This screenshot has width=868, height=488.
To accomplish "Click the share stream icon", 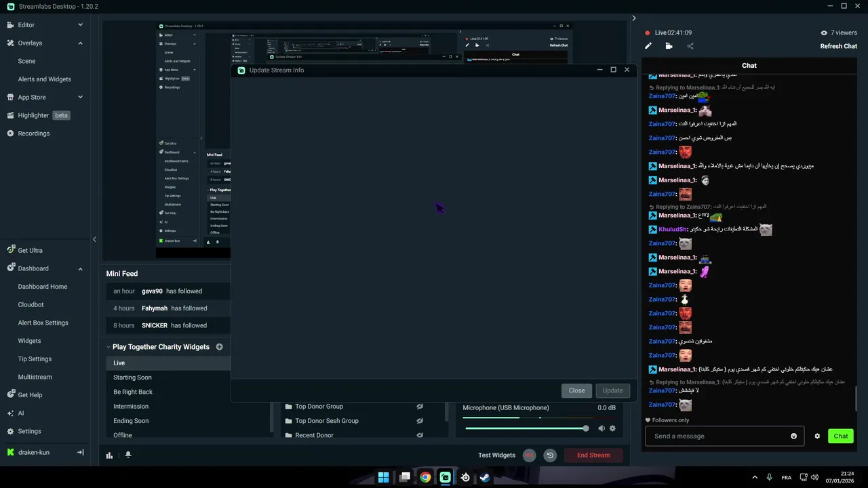I will tap(690, 46).
